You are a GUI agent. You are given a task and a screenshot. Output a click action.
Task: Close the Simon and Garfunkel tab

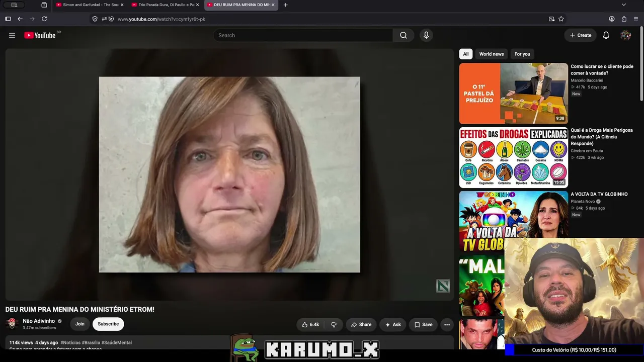122,5
